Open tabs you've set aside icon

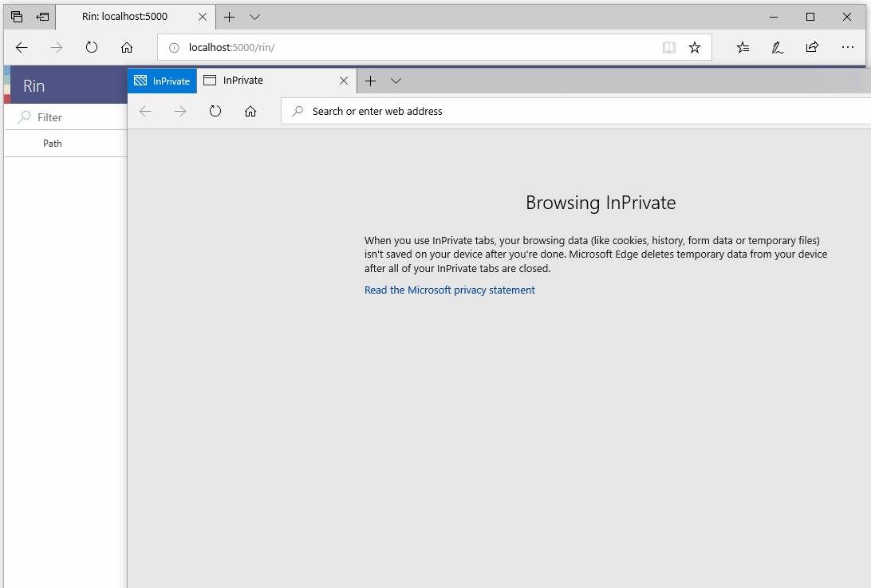click(17, 17)
